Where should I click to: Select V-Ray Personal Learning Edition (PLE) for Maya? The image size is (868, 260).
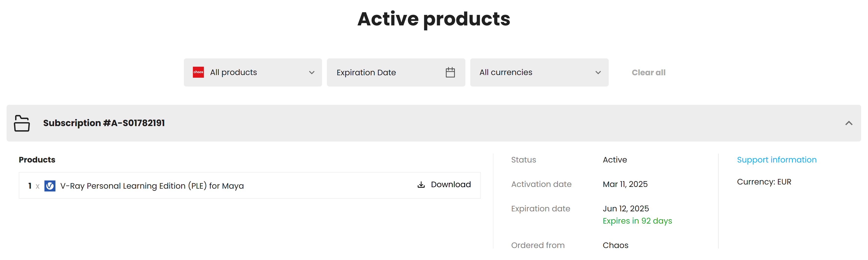click(x=152, y=186)
